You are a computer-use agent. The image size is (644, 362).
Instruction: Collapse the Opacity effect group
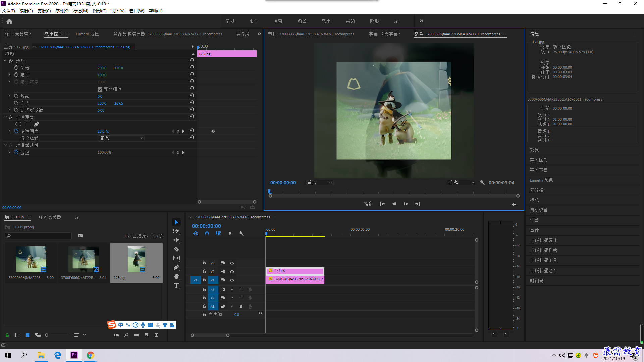tap(5, 117)
